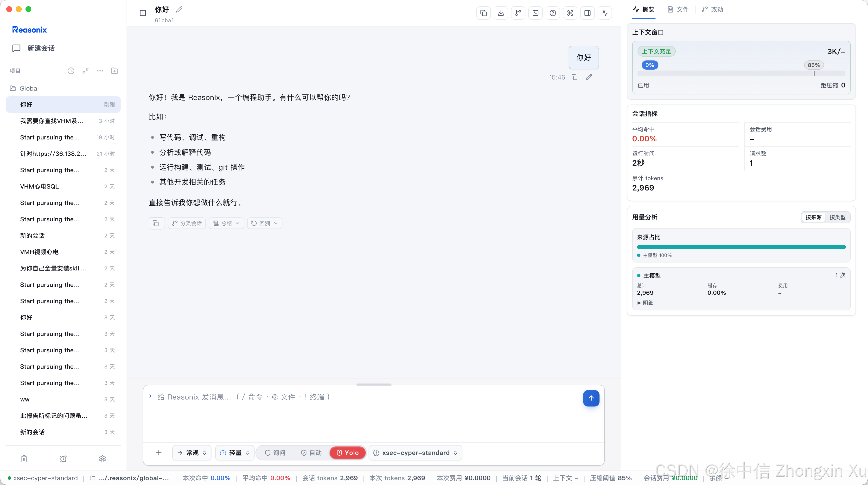The image size is (868, 485).
Task: Open the projects more options ellipsis
Action: (100, 71)
